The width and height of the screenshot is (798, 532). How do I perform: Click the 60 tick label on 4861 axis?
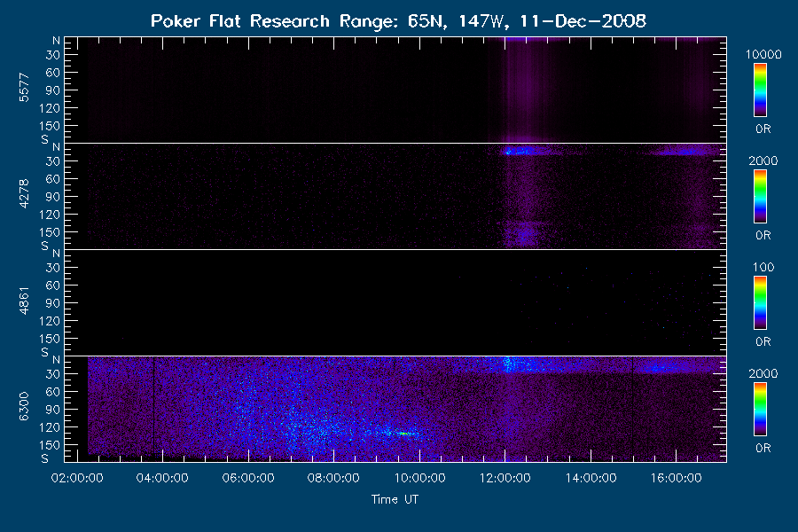(53, 286)
